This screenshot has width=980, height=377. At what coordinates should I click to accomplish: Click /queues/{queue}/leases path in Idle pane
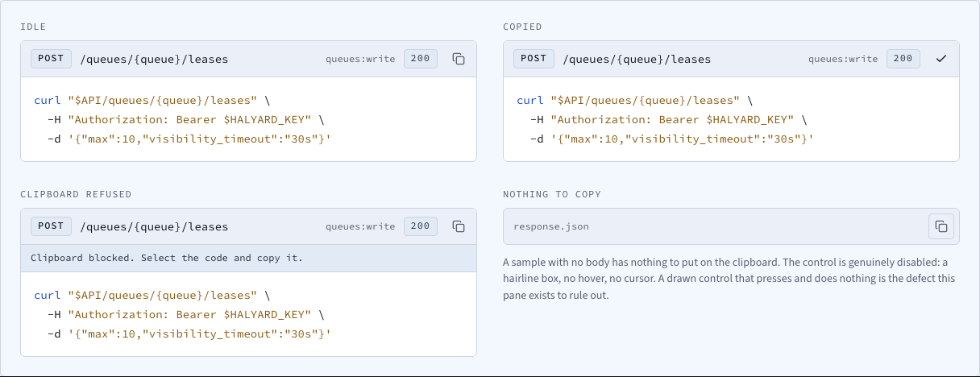154,59
